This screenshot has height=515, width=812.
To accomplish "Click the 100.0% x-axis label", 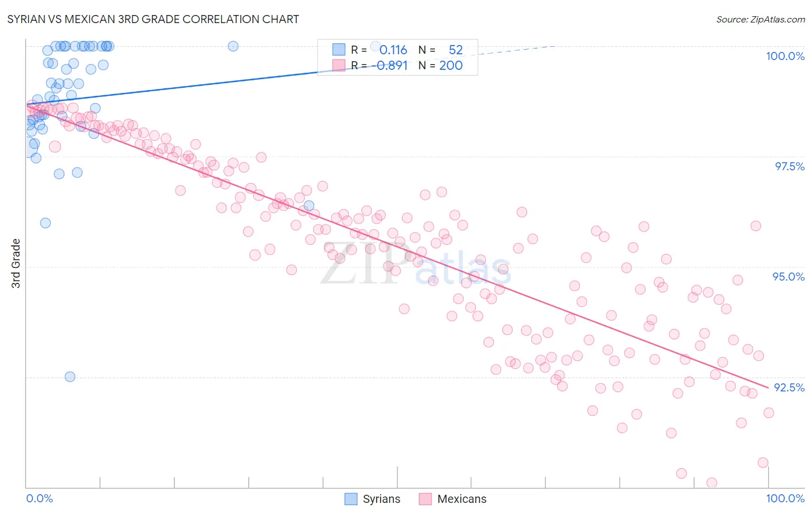I will pos(785,498).
